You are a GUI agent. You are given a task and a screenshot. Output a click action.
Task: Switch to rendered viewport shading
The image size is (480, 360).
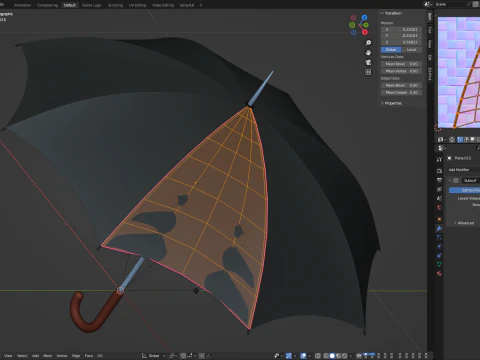[x=345, y=356]
